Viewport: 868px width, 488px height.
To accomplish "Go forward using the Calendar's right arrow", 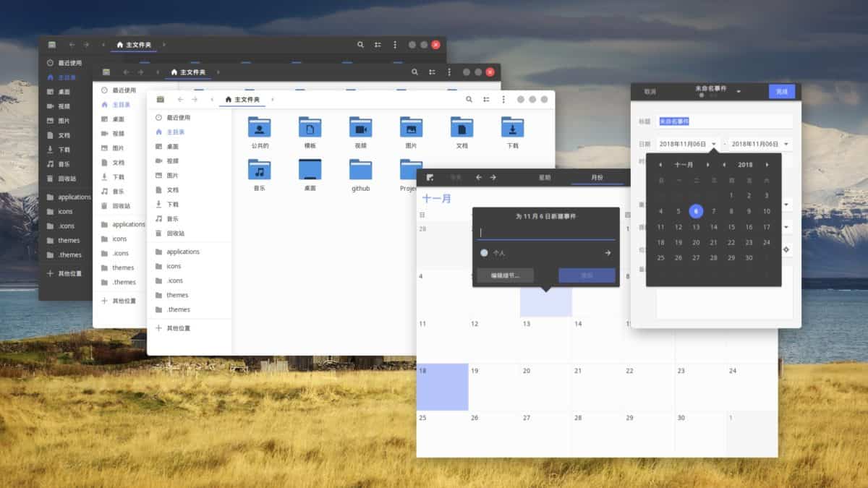I will 494,177.
